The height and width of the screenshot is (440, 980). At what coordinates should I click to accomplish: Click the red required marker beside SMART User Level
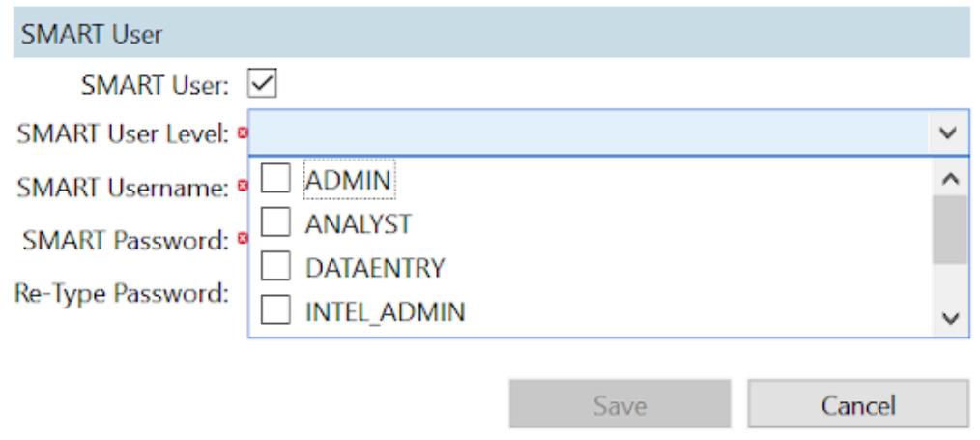pyautogui.click(x=243, y=132)
